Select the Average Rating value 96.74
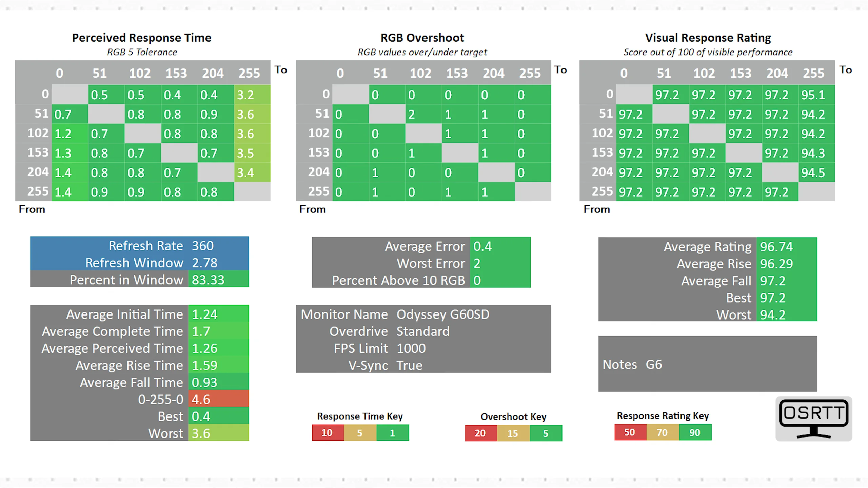The height and width of the screenshot is (488, 868). click(x=776, y=247)
